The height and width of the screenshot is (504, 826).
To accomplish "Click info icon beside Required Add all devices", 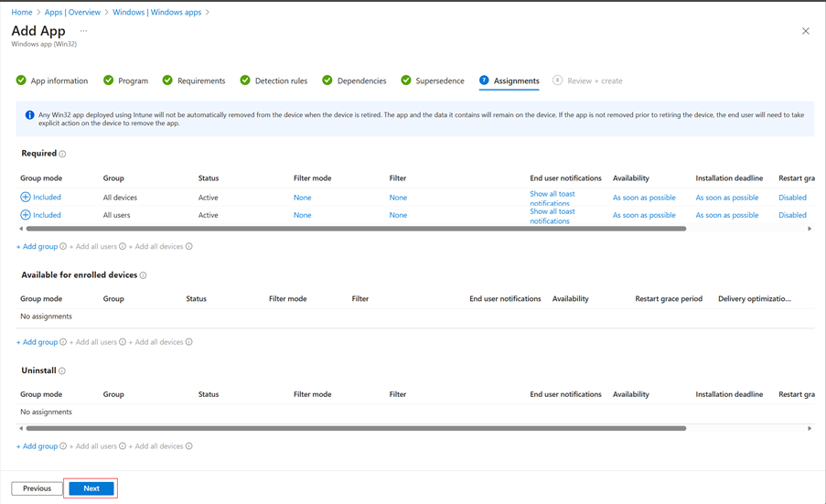I will pyautogui.click(x=188, y=246).
